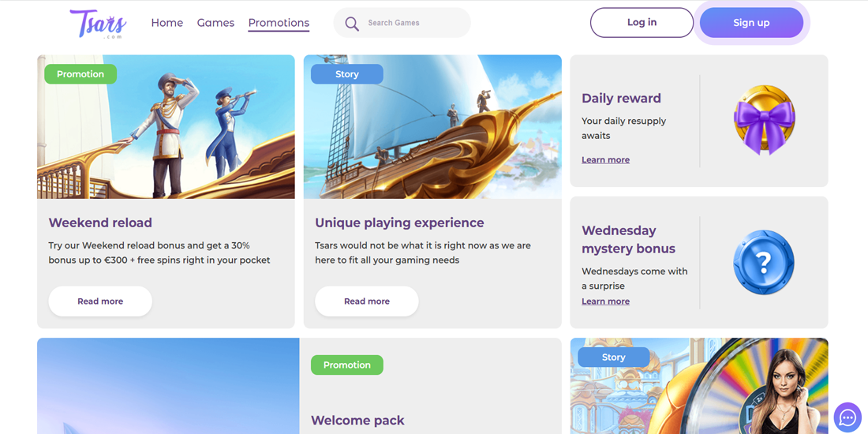
Task: Open the Weekend reload tsar image
Action: tap(166, 134)
